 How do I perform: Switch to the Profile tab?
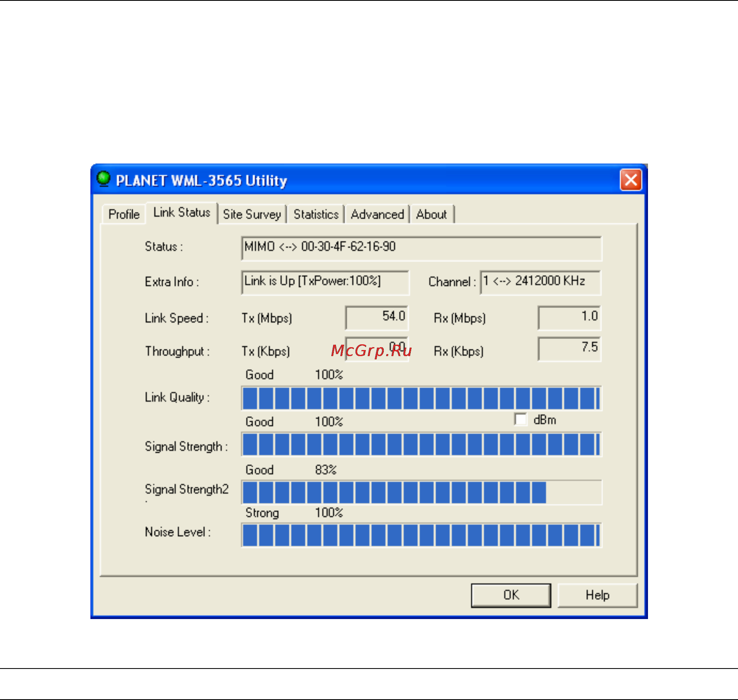[124, 214]
